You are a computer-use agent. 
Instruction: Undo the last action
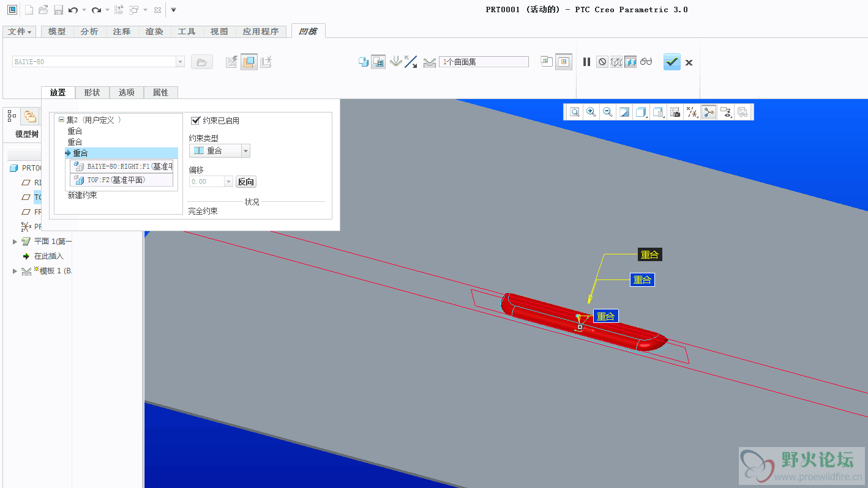tap(73, 10)
